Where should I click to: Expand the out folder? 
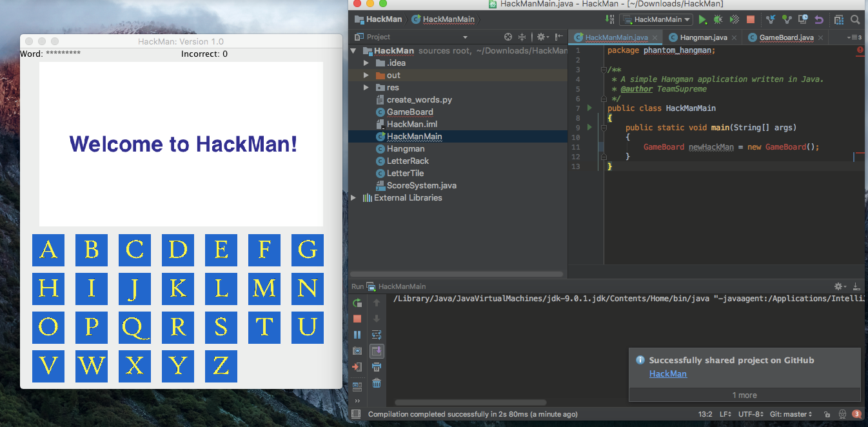[x=366, y=75]
